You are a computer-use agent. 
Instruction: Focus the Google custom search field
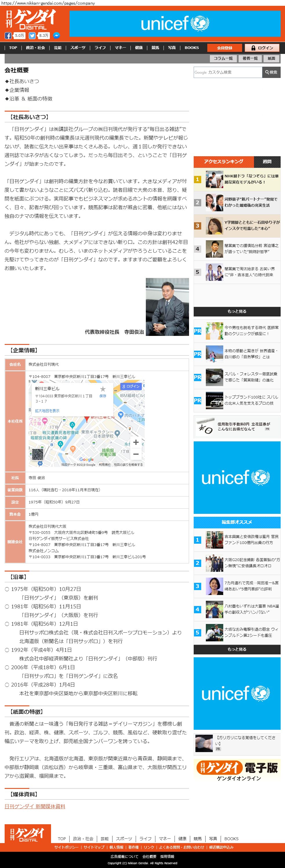(228, 72)
